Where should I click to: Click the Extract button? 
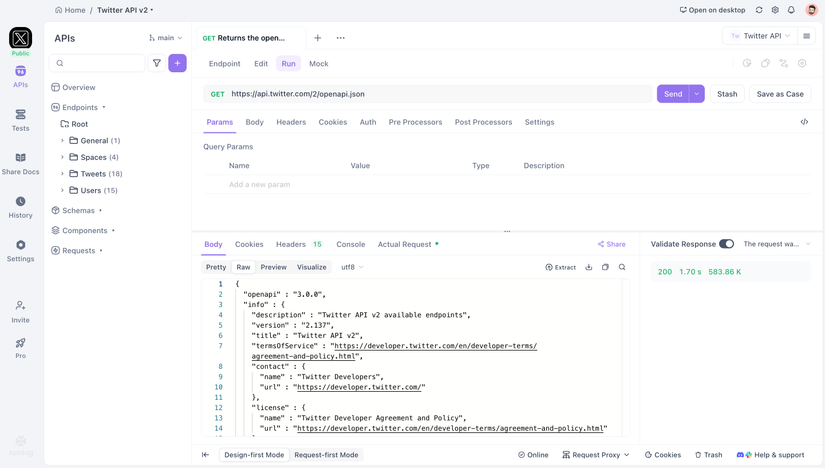click(x=560, y=267)
